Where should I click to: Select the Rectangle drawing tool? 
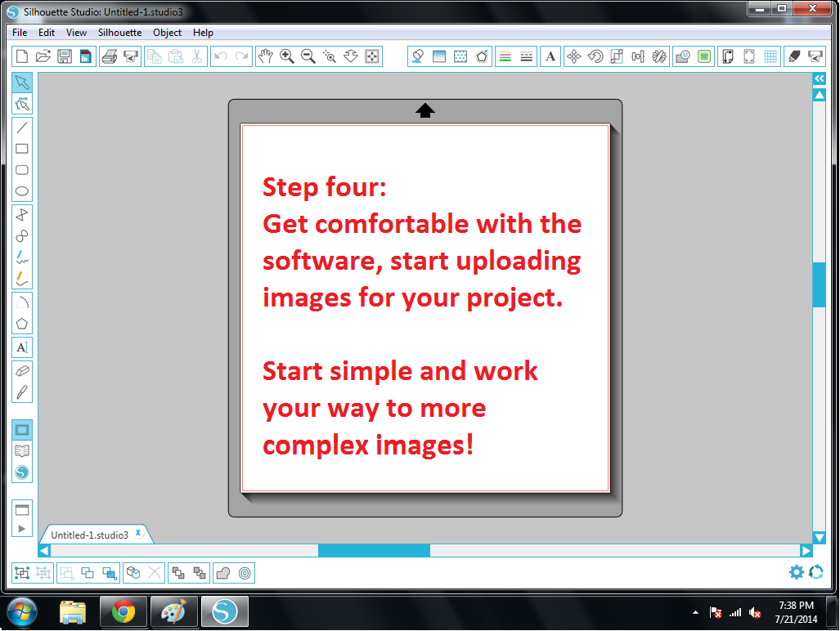point(22,149)
